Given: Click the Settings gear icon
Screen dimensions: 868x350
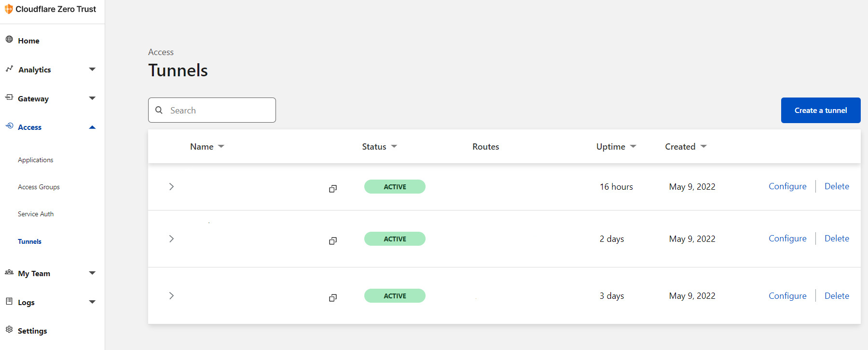Looking at the screenshot, I should (x=9, y=330).
